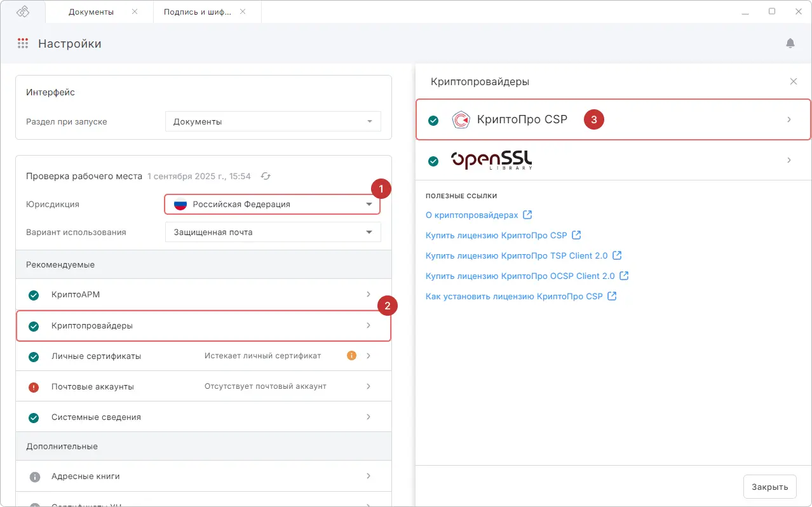Click the grid icon beside Настройки title

pyautogui.click(x=23, y=43)
